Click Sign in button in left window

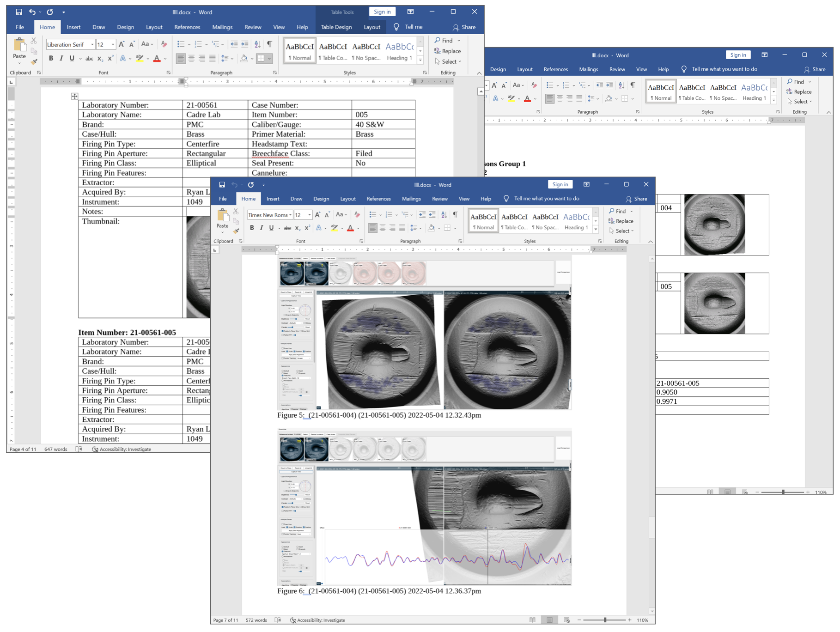382,12
